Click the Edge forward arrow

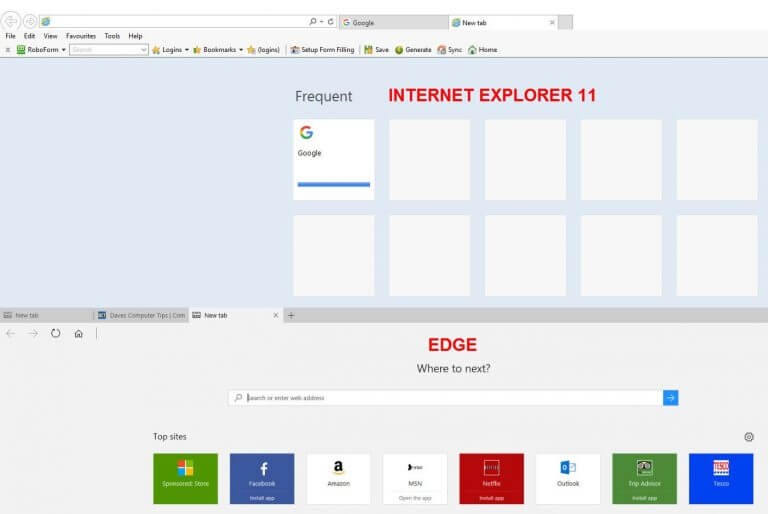33,334
